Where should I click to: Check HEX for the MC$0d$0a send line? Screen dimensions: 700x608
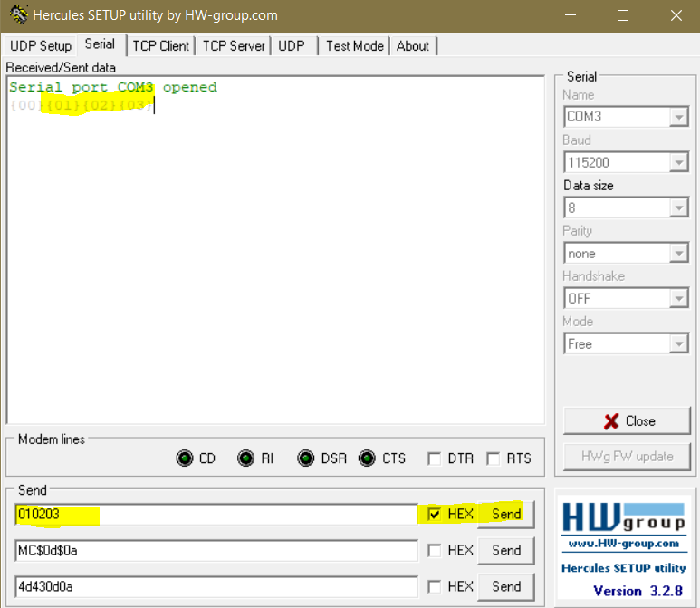pyautogui.click(x=434, y=550)
